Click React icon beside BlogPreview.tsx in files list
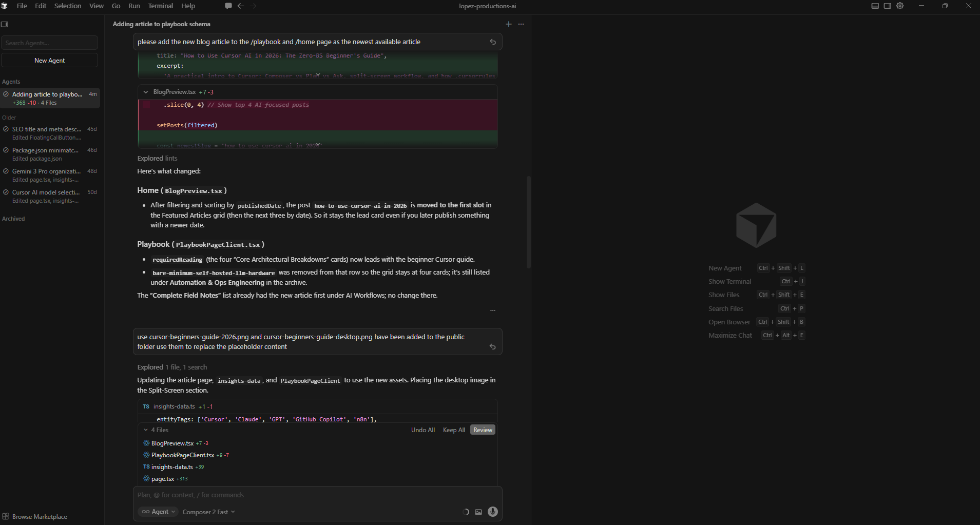This screenshot has width=980, height=525. click(x=146, y=443)
